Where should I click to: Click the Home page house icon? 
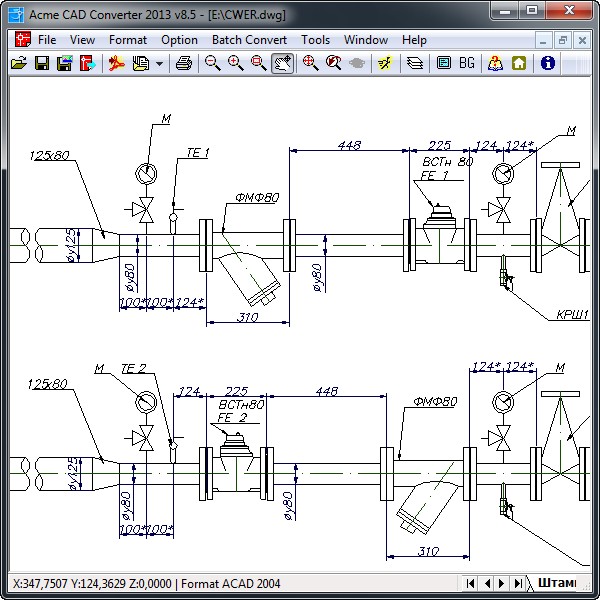point(519,63)
